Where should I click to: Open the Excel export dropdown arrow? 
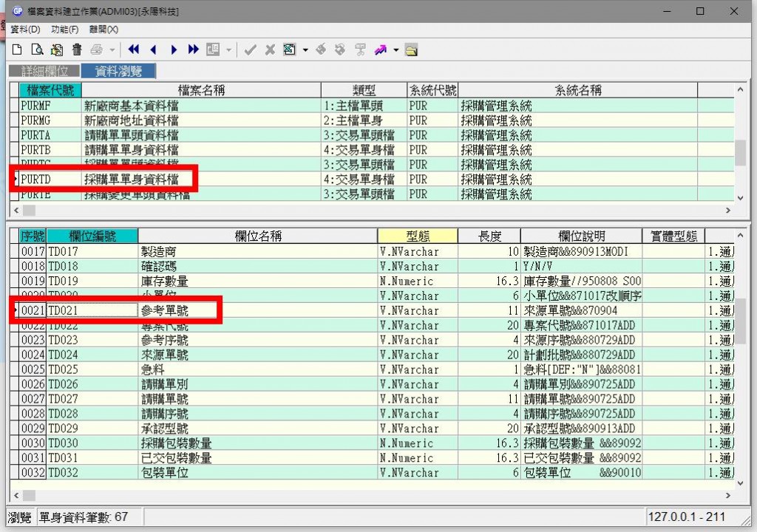tap(305, 50)
